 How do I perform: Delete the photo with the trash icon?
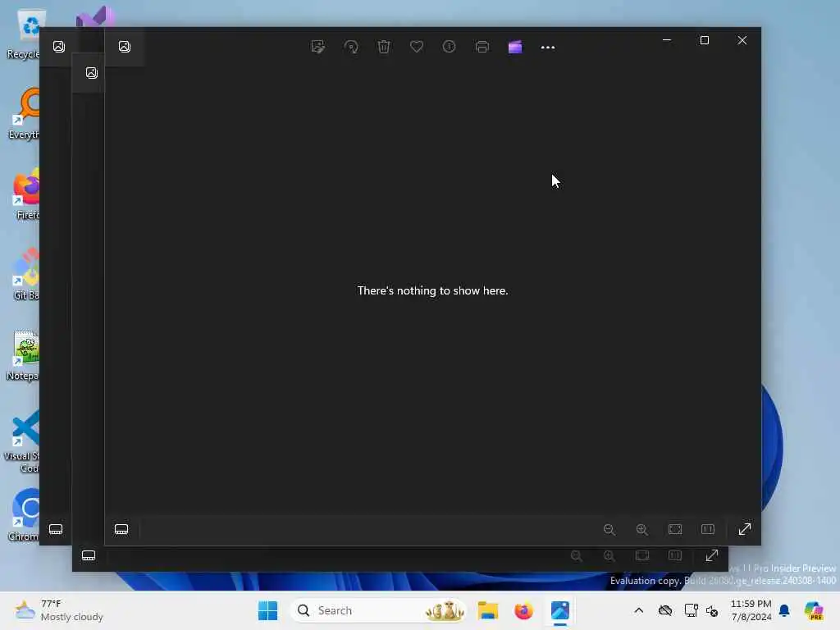pos(384,47)
